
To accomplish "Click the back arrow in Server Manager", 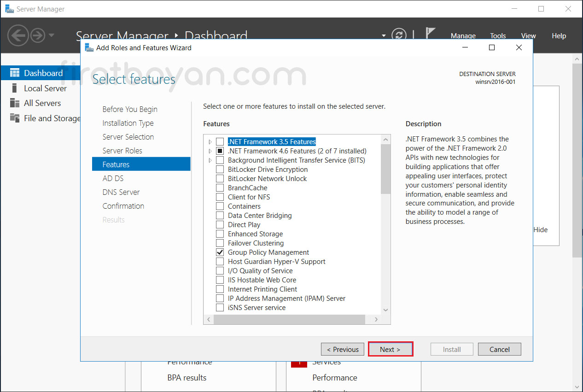I will coord(18,35).
